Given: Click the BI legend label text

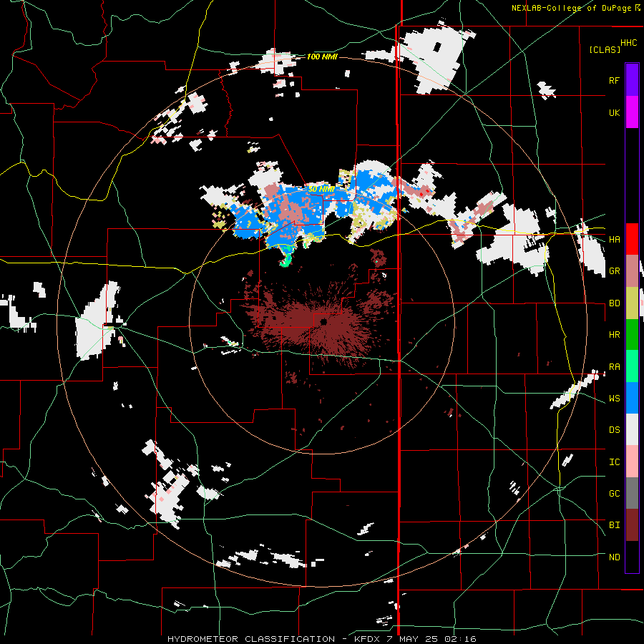Looking at the screenshot, I should tap(614, 525).
